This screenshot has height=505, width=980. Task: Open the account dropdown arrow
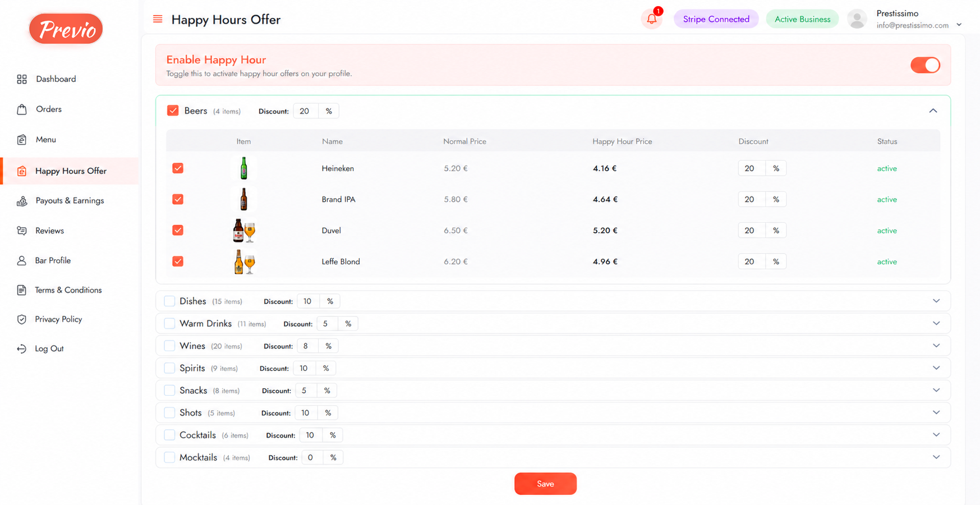(959, 25)
